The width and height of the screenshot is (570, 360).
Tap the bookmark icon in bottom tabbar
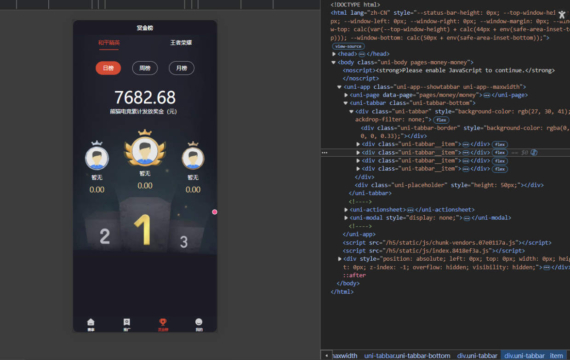[127, 324]
